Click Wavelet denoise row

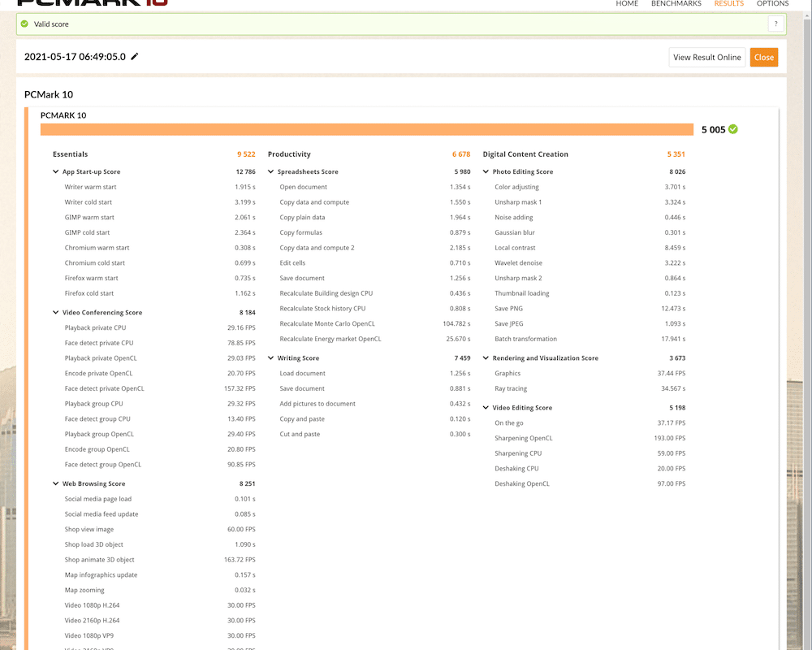point(590,263)
